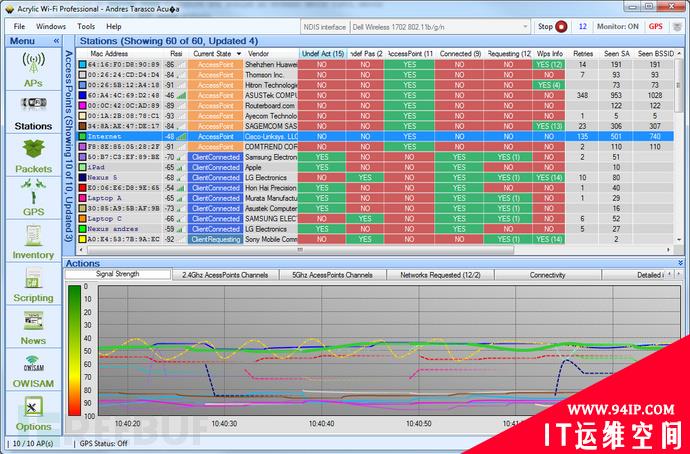Open the Windows menu

51,26
